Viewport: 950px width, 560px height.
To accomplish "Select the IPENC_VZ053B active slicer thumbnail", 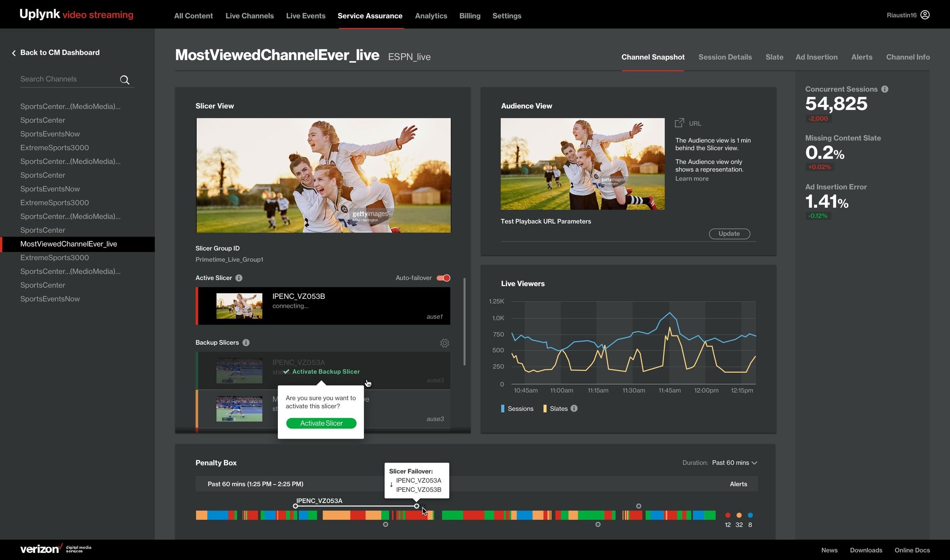I will click(239, 306).
